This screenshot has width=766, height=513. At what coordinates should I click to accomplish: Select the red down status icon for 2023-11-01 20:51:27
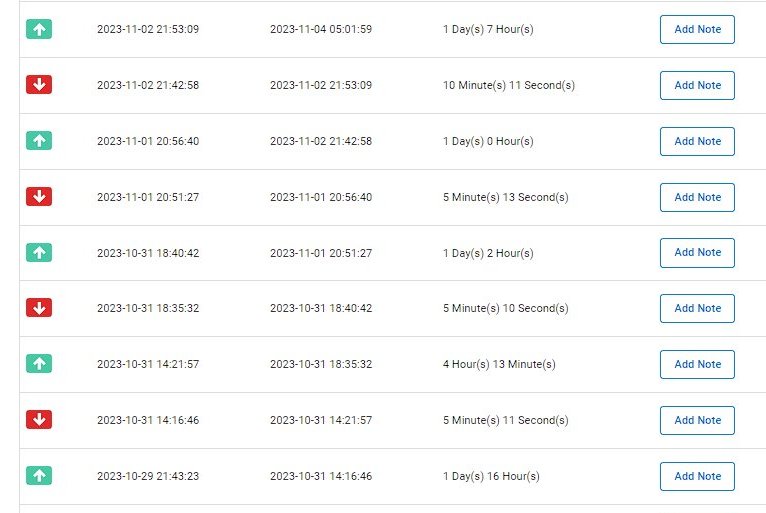pyautogui.click(x=39, y=196)
